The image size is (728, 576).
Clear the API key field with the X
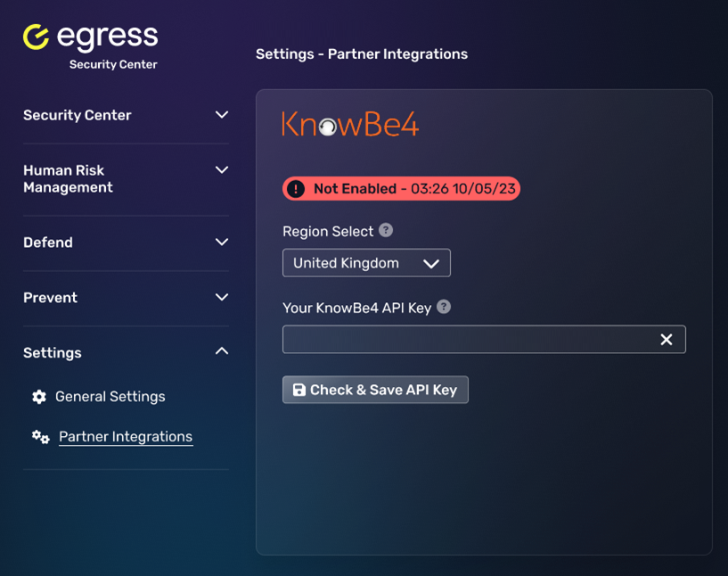click(667, 339)
